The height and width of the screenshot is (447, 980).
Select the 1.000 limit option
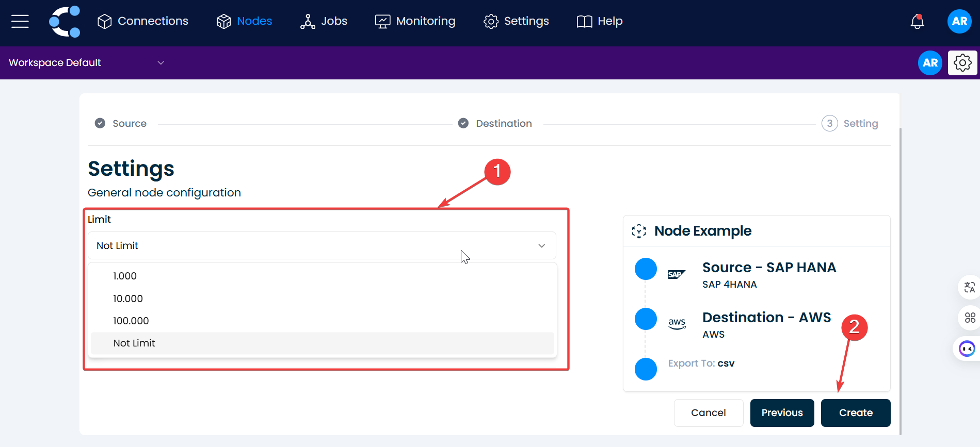125,276
